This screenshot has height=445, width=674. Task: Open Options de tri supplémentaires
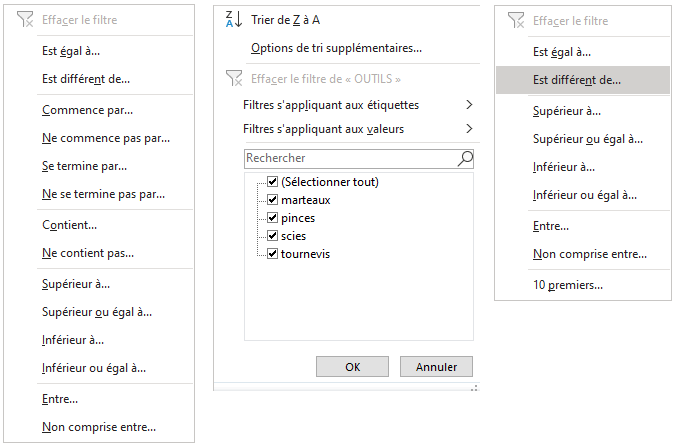[x=336, y=48]
